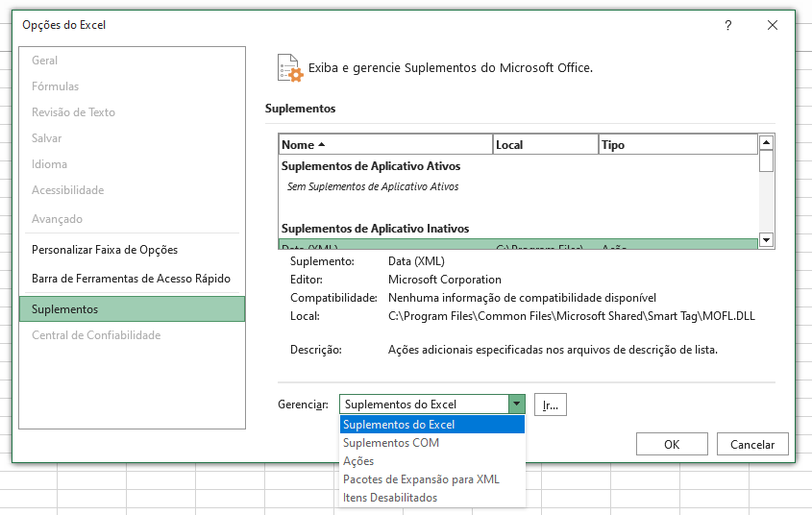The image size is (812, 515).
Task: Click the Ir... button
Action: point(551,405)
